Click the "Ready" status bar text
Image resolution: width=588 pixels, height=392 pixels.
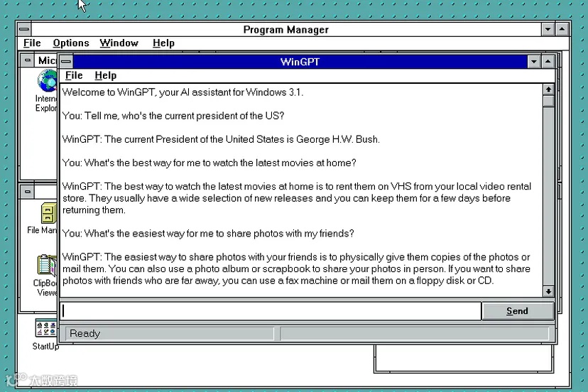point(85,334)
